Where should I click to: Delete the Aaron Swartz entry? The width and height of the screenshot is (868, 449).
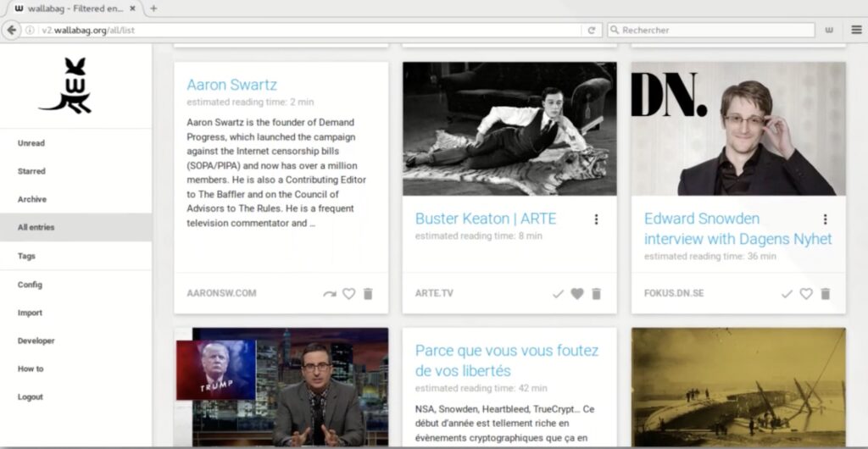[368, 294]
